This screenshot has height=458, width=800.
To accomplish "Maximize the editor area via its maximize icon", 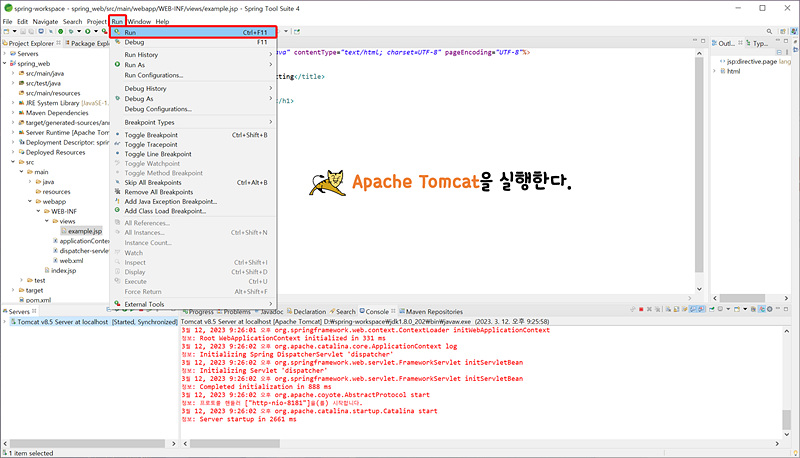I will point(703,41).
